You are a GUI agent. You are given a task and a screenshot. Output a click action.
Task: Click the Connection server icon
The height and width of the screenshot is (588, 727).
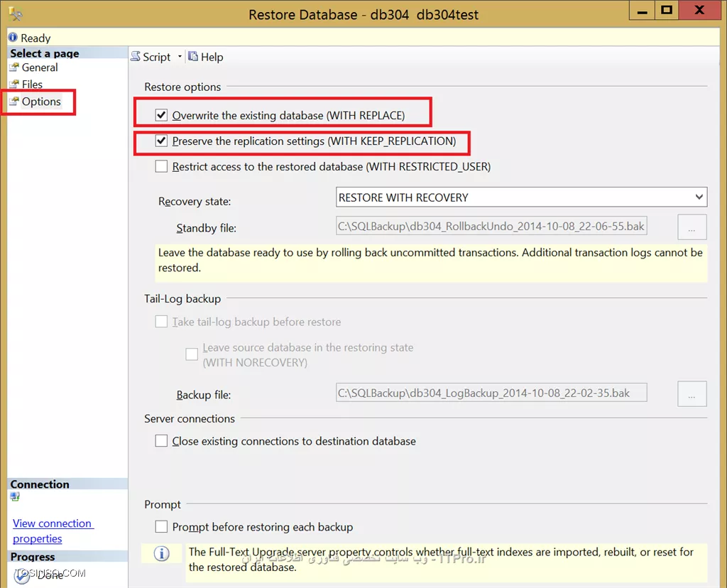(x=15, y=496)
